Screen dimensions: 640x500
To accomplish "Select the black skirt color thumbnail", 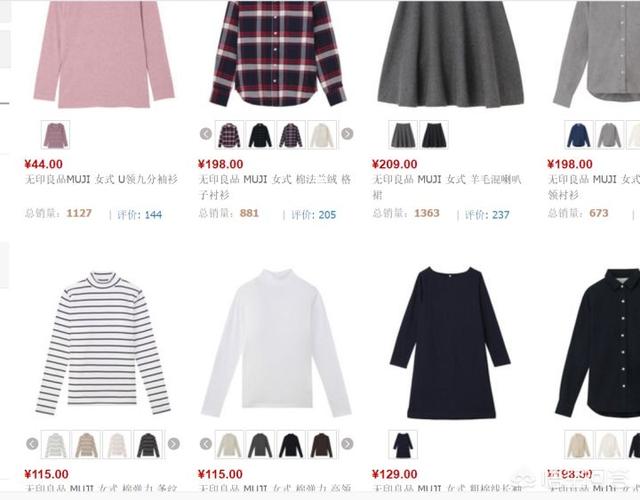I will [434, 135].
